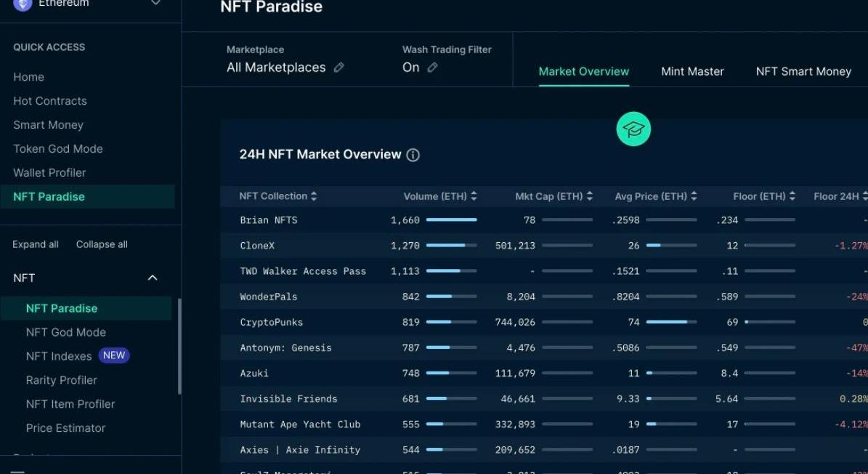Collapse the NFT section chevron
This screenshot has height=474, width=868.
[153, 278]
